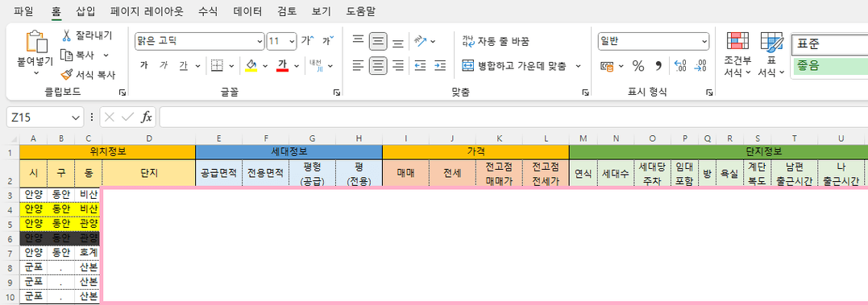
Task: Toggle middle vertical alignment
Action: [x=378, y=41]
